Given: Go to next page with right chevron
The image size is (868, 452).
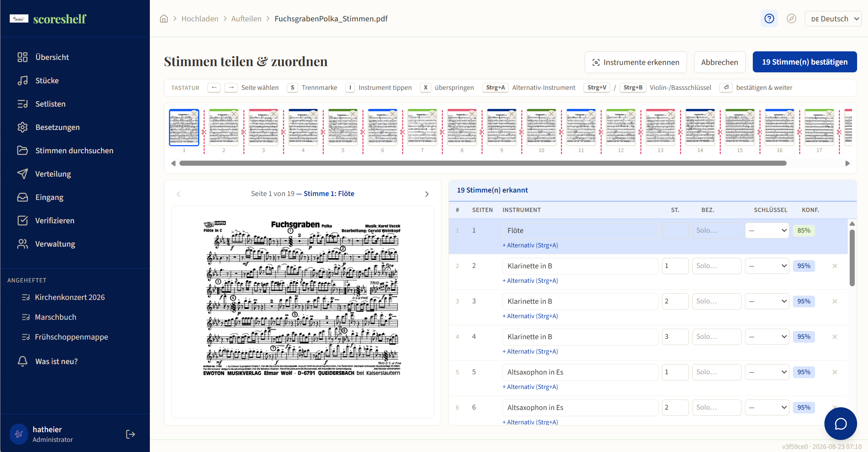Looking at the screenshot, I should click(427, 194).
